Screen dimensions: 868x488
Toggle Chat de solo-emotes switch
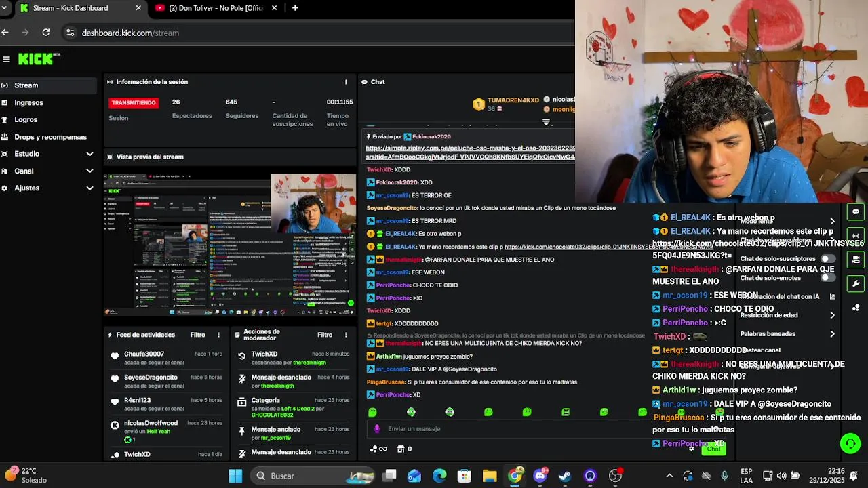pyautogui.click(x=827, y=277)
